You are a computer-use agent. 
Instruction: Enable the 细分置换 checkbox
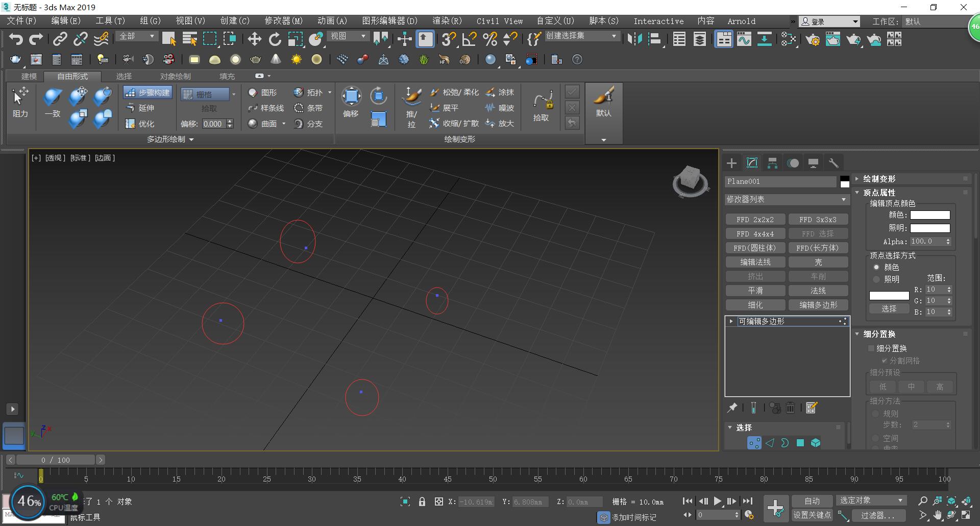coord(871,348)
